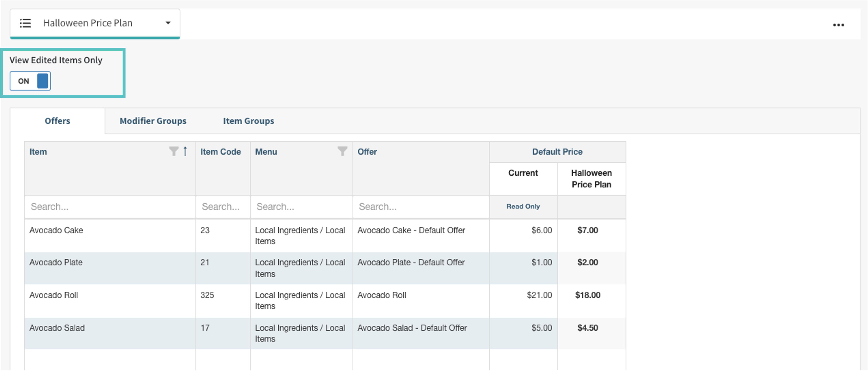The width and height of the screenshot is (868, 371).
Task: Turn off View Edited Items Only toggle
Action: pos(30,81)
